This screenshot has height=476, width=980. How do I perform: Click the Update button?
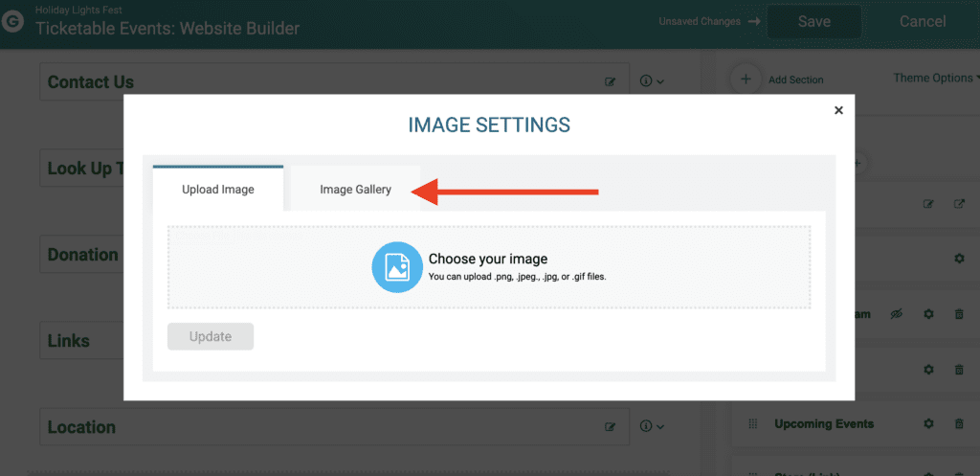pyautogui.click(x=211, y=336)
